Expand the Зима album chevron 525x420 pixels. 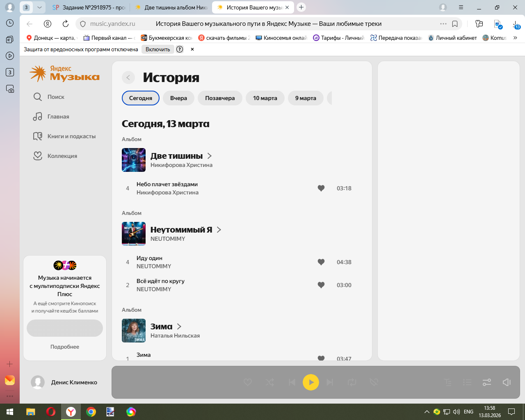click(179, 326)
